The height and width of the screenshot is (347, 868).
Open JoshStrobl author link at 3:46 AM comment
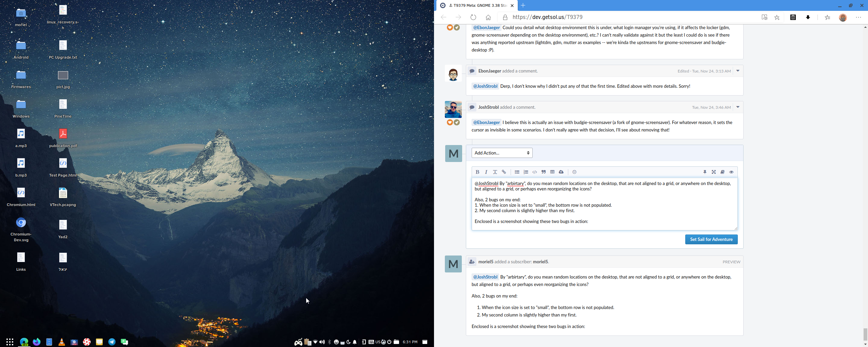pyautogui.click(x=489, y=107)
